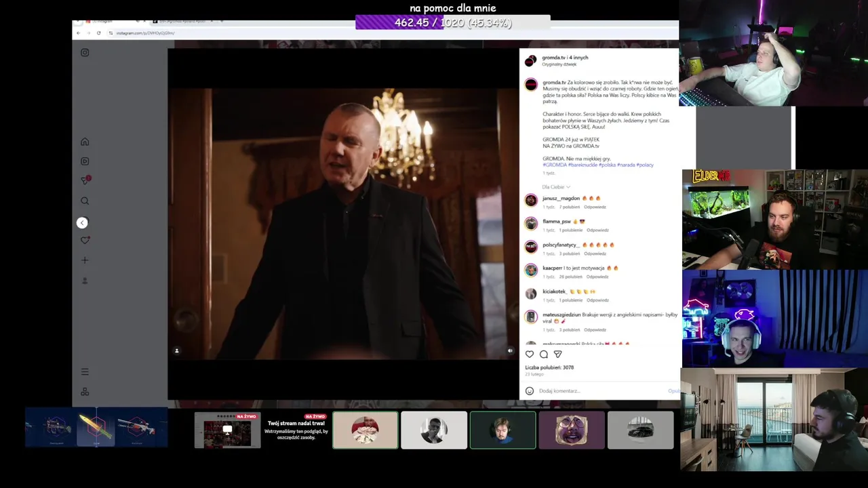The height and width of the screenshot is (488, 868).
Task: Open gromda.tv profile link in post header
Action: click(553, 58)
